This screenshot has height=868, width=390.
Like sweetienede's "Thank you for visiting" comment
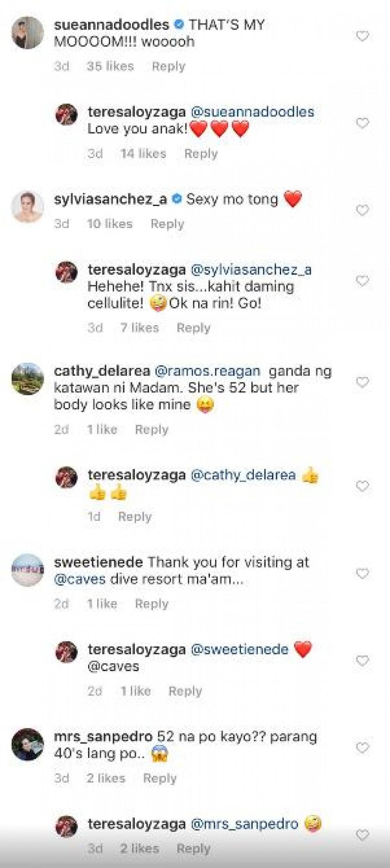click(362, 573)
